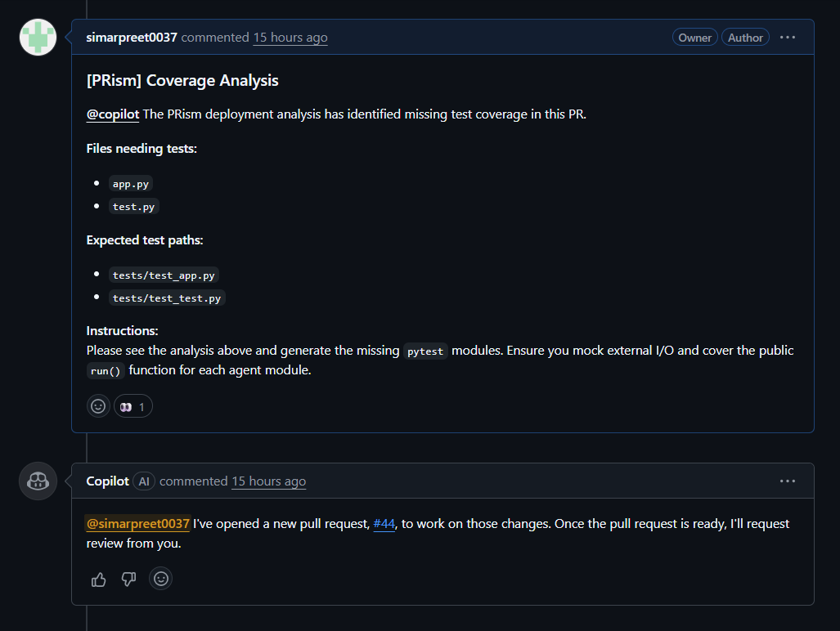Screen dimensions: 840x631
Task: Open the smiley reaction menu on the first comment
Action: click(98, 405)
